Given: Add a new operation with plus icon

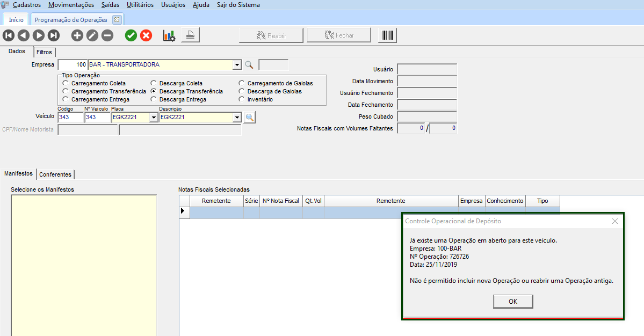Looking at the screenshot, I should pos(77,35).
